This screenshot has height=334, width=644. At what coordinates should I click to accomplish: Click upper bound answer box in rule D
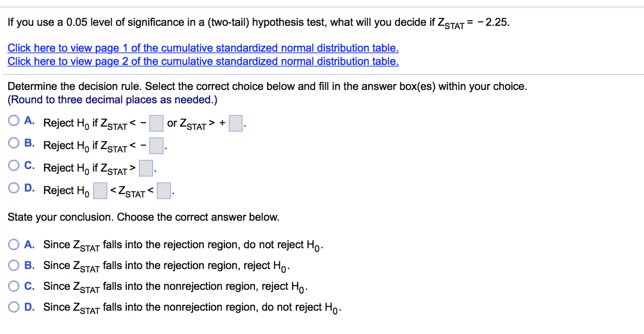pos(164,191)
